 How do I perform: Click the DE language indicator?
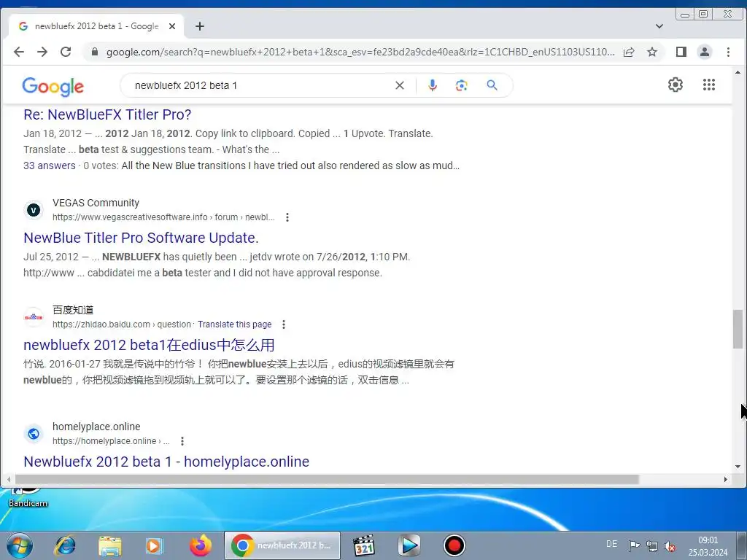click(612, 544)
